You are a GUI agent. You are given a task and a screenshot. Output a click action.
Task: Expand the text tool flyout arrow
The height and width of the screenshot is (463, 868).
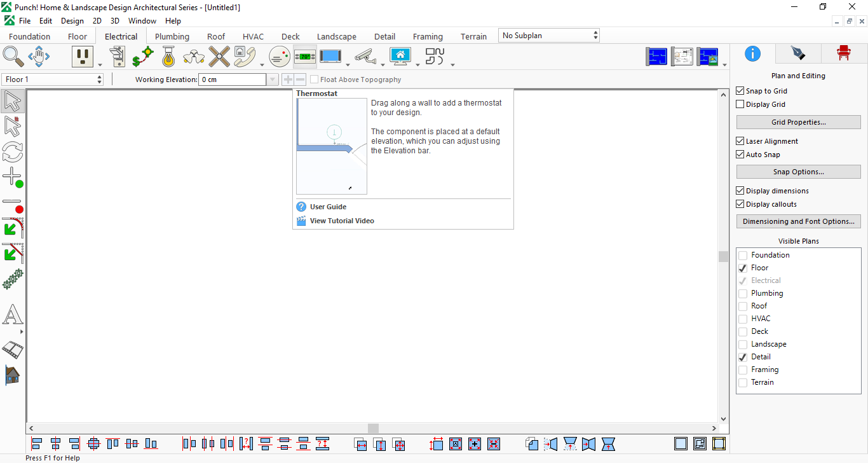click(x=22, y=331)
